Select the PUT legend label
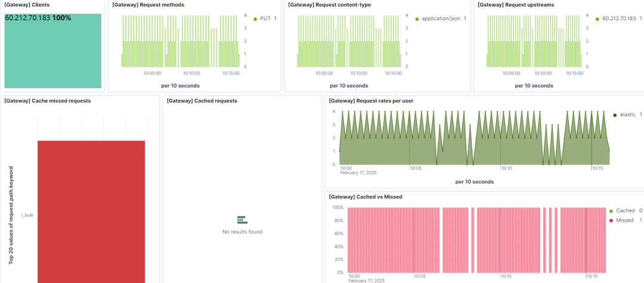 265,19
